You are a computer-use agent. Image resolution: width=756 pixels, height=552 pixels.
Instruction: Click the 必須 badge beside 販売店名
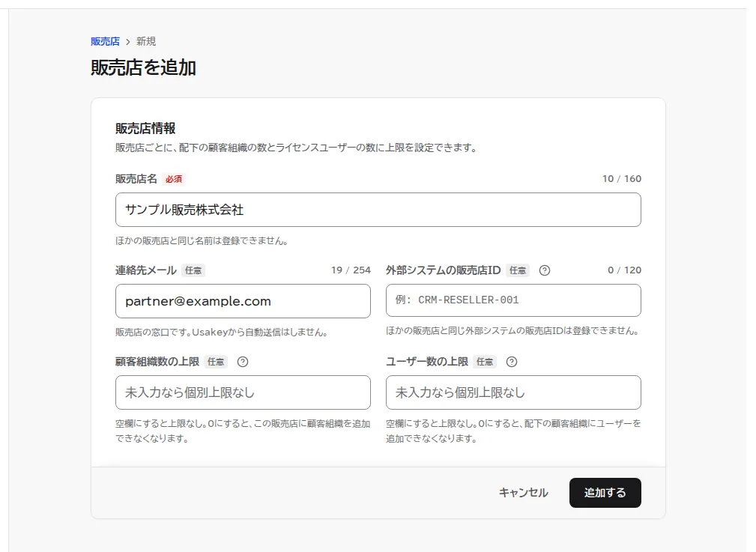tap(174, 179)
